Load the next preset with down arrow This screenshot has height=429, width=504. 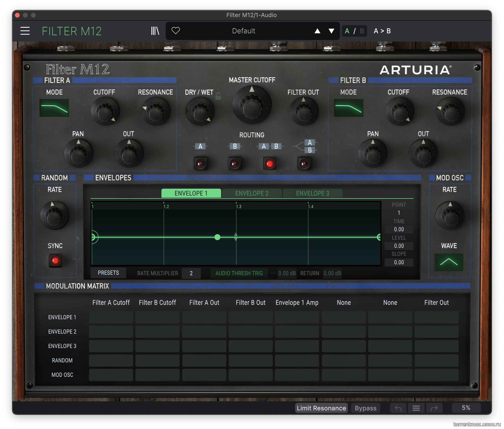[331, 31]
